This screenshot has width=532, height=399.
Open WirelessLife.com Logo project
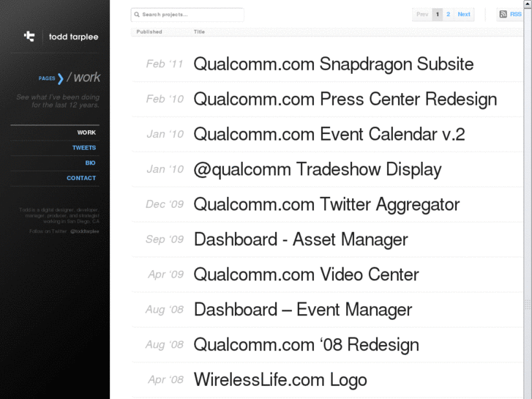point(280,379)
